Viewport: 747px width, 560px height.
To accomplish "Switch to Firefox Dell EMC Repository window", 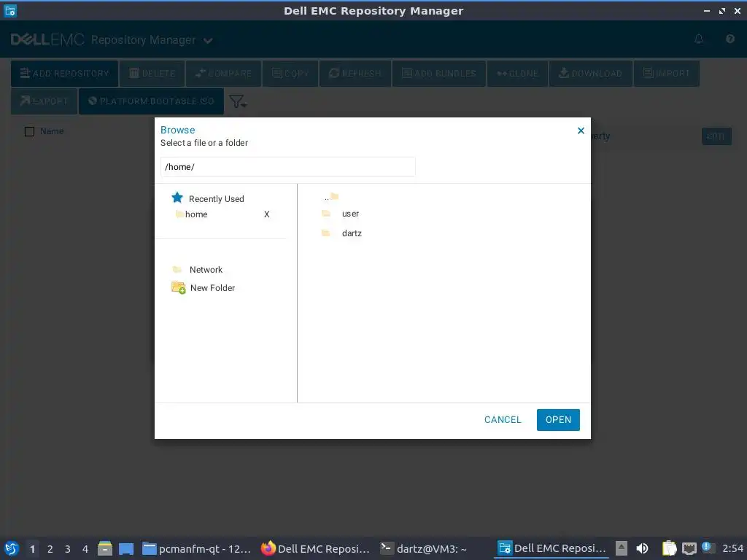I will [x=315, y=549].
